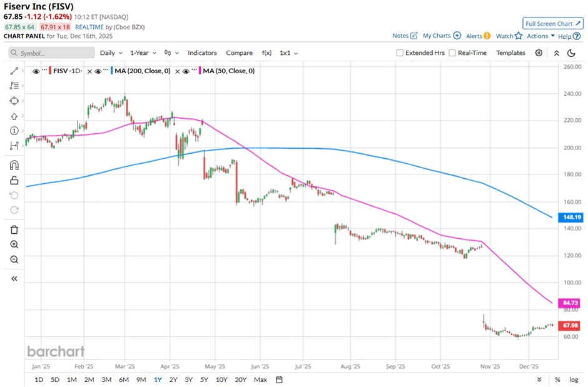Open the Full Screen Chart
Viewport: 588px width, 387px height.
553,24
